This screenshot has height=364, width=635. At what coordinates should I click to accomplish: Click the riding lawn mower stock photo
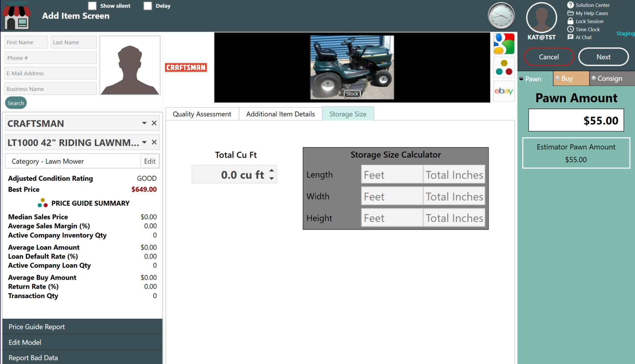coord(352,67)
